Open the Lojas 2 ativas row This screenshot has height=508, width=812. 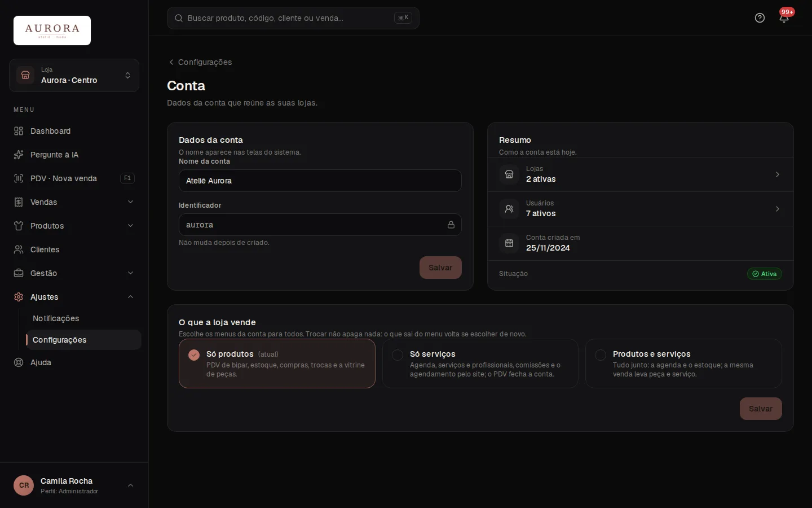click(x=641, y=174)
